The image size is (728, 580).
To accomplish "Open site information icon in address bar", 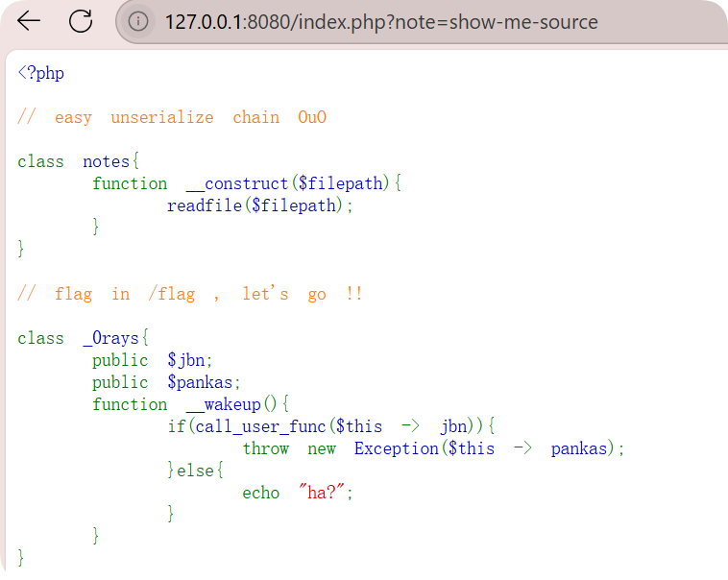I will 138,21.
